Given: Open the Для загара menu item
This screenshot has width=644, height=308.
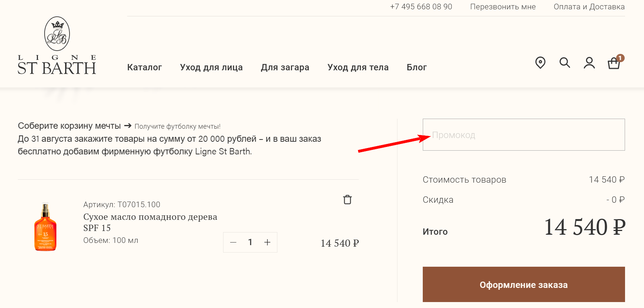Looking at the screenshot, I should pyautogui.click(x=285, y=67).
